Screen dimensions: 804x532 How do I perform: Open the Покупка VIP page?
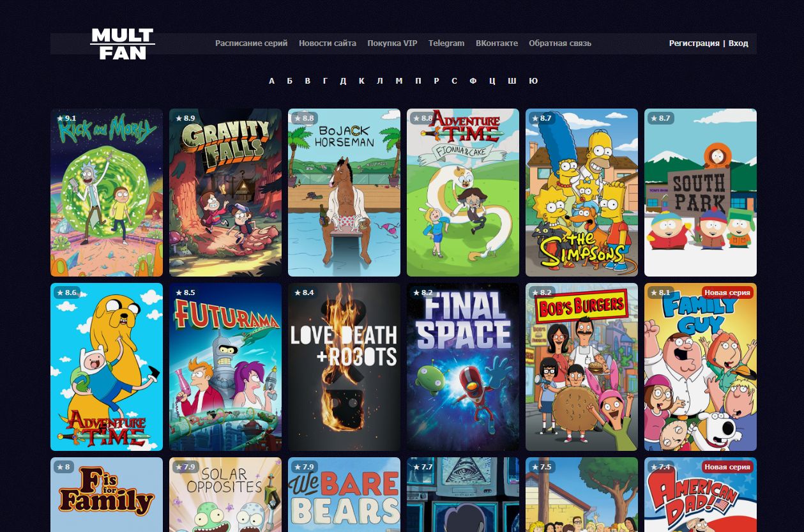392,43
